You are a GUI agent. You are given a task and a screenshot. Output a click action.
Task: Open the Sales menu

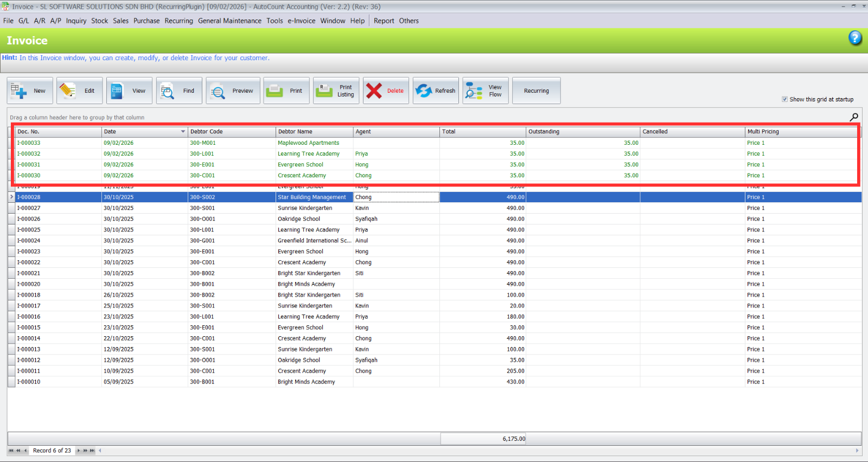point(120,21)
